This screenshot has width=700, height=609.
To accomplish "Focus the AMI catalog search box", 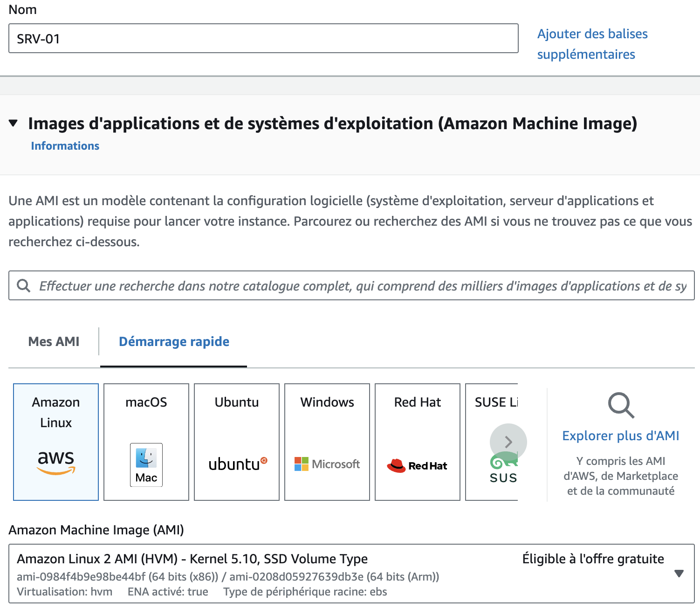I will 359,286.
